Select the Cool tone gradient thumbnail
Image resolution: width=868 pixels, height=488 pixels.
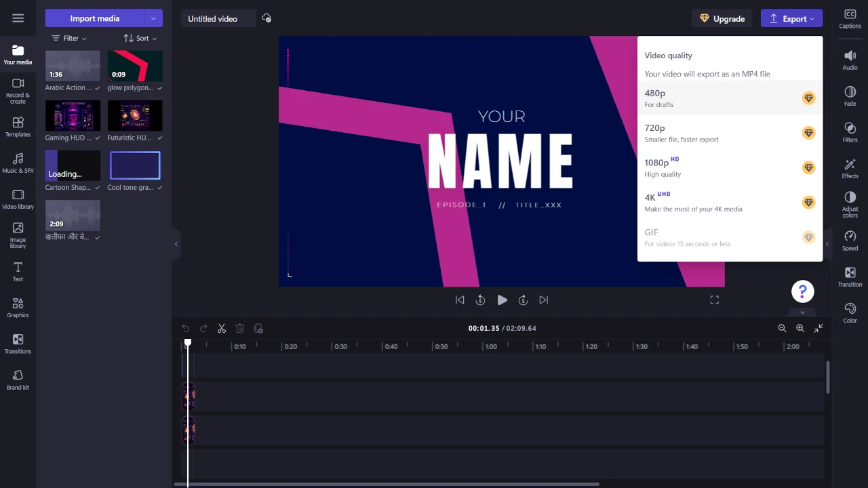pos(135,165)
